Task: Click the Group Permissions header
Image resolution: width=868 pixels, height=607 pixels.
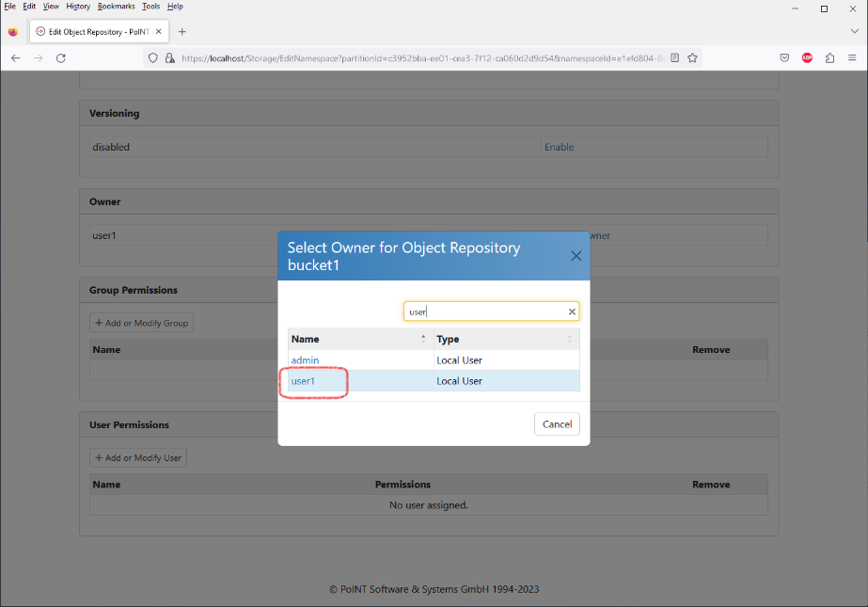Action: pyautogui.click(x=134, y=290)
